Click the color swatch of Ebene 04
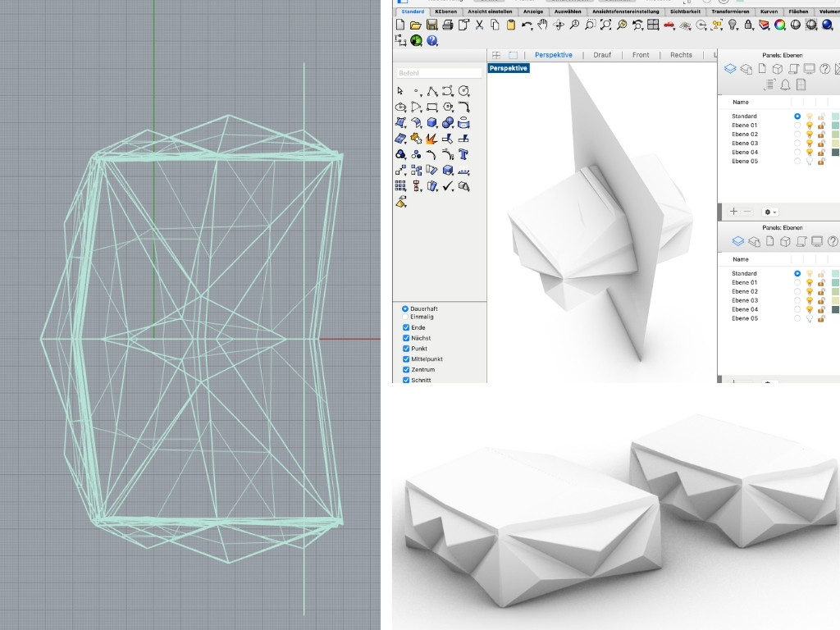 coord(835,153)
